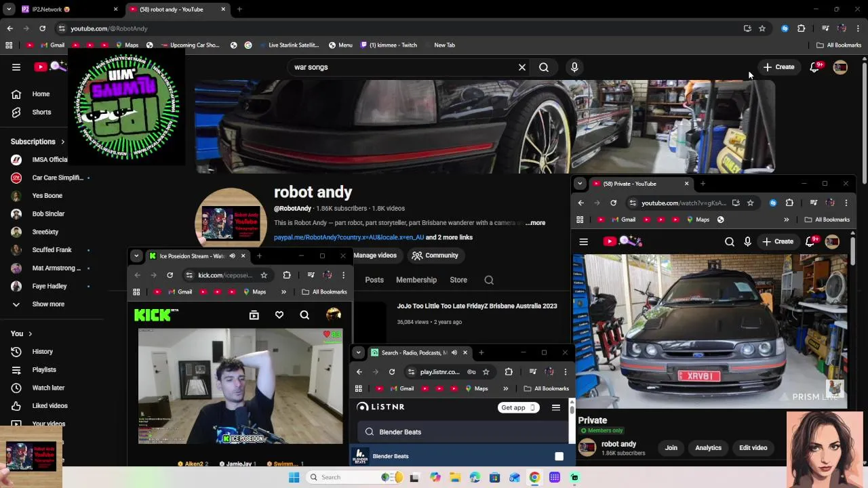Viewport: 868px width, 488px height.
Task: Open the paypal.me/RobotAndy link
Action: tap(349, 237)
